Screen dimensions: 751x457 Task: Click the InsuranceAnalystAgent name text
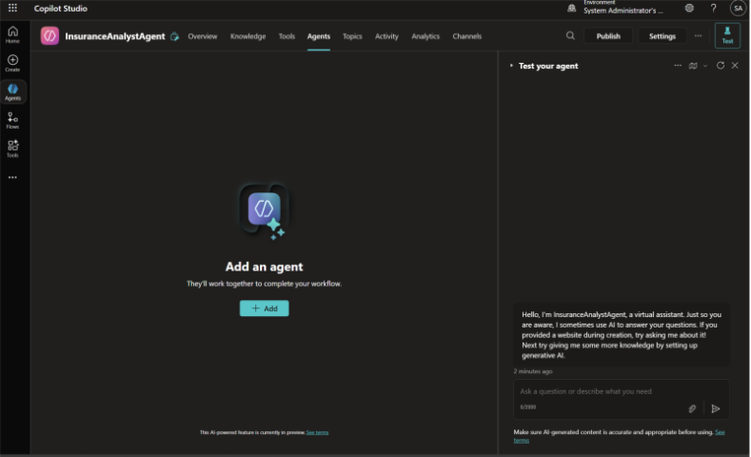[x=115, y=36]
